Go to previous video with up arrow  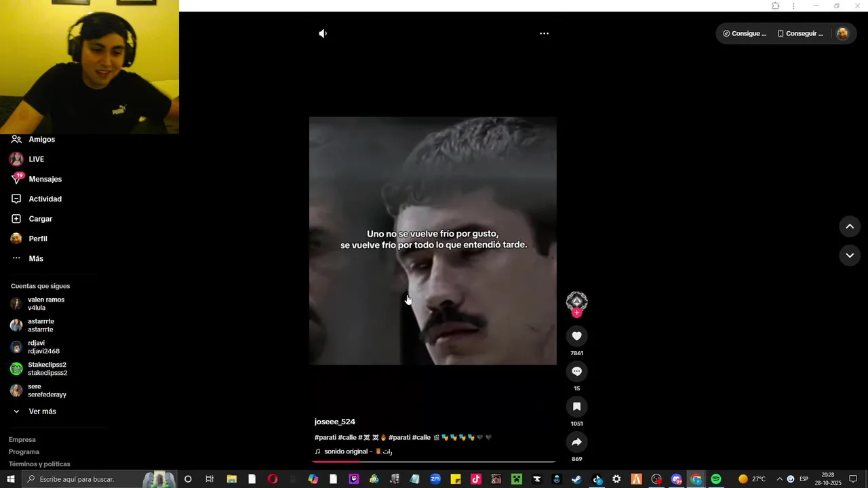850,226
